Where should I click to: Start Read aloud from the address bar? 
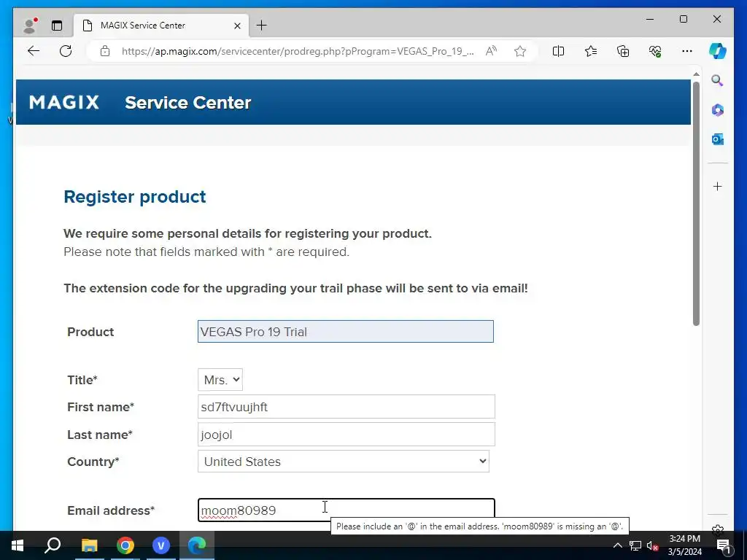tap(491, 51)
